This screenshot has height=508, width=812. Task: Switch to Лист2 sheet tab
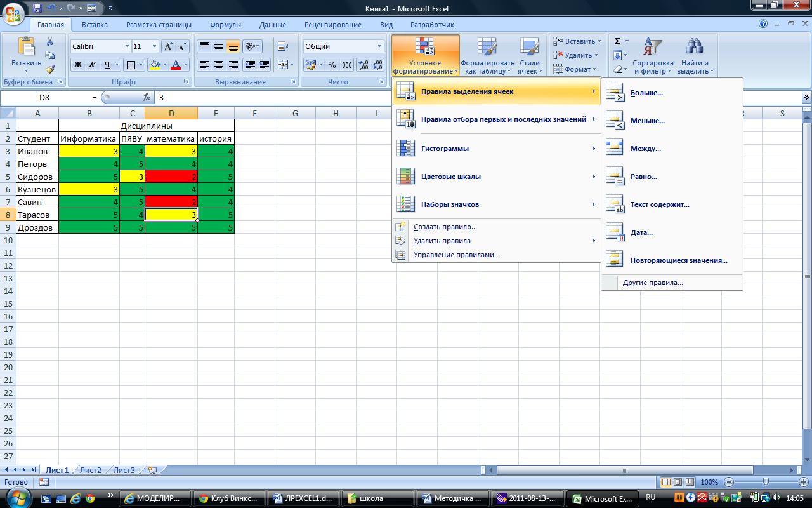(90, 470)
